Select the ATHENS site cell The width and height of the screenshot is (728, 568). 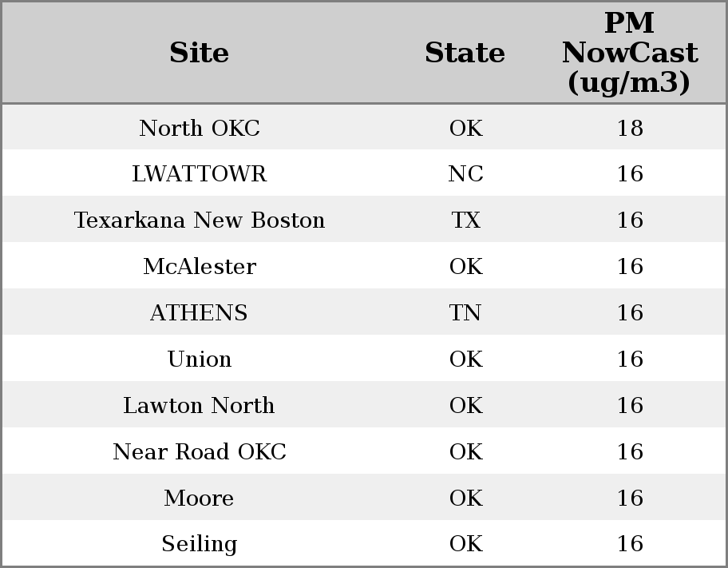click(x=200, y=312)
